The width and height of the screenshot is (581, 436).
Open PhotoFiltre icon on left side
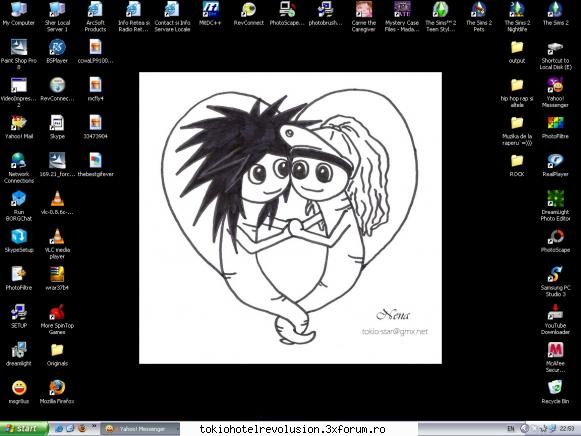(x=19, y=278)
